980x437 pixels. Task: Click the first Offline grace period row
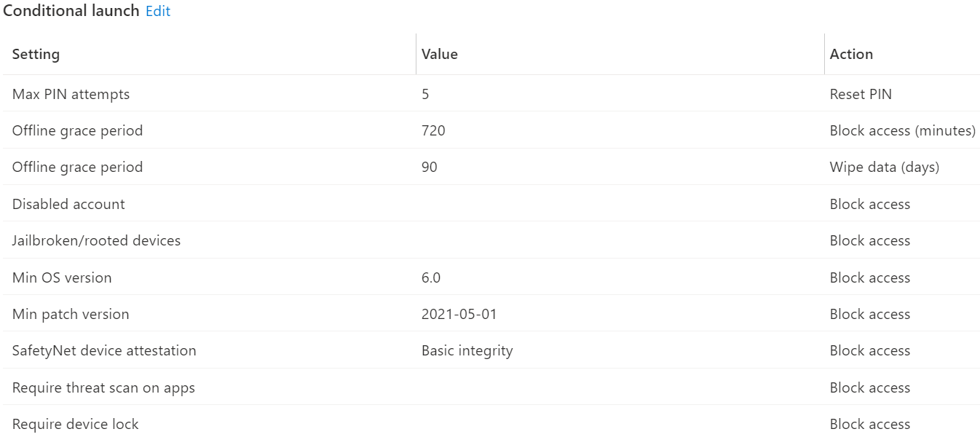pyautogui.click(x=77, y=130)
